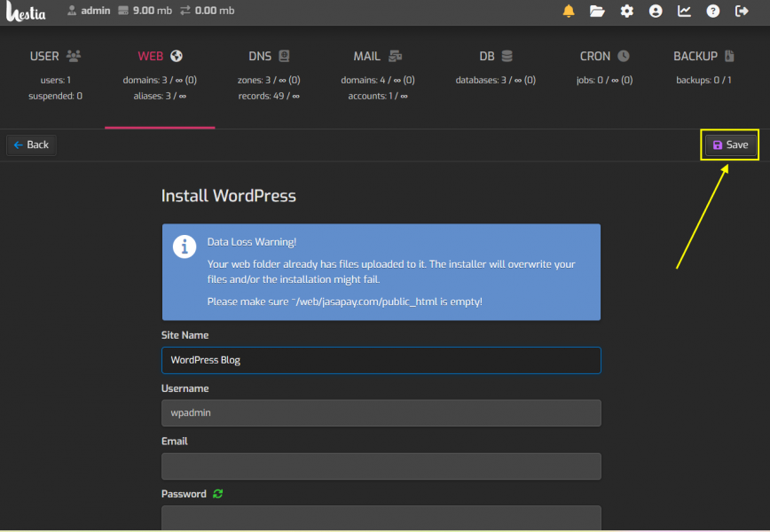
Task: Switch to the CRON tab
Action: pos(604,76)
